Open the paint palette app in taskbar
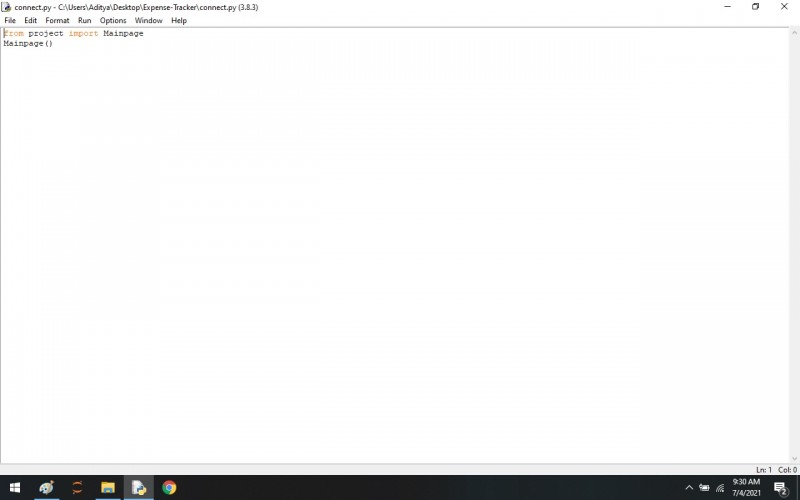800x500 pixels. (46, 488)
